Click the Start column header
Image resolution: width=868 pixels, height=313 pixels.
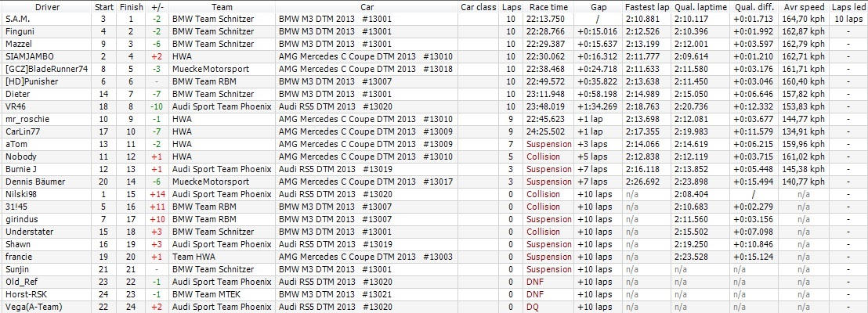click(103, 6)
